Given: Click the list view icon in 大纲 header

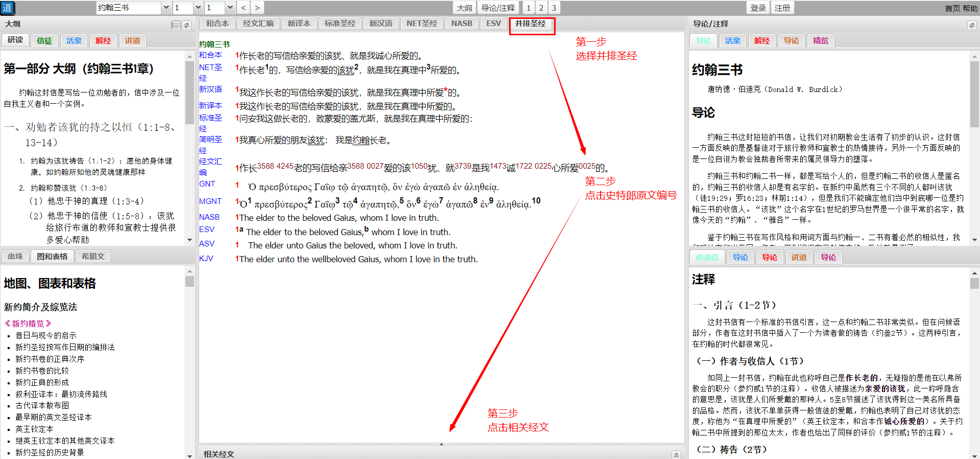Looking at the screenshot, I should [176, 25].
